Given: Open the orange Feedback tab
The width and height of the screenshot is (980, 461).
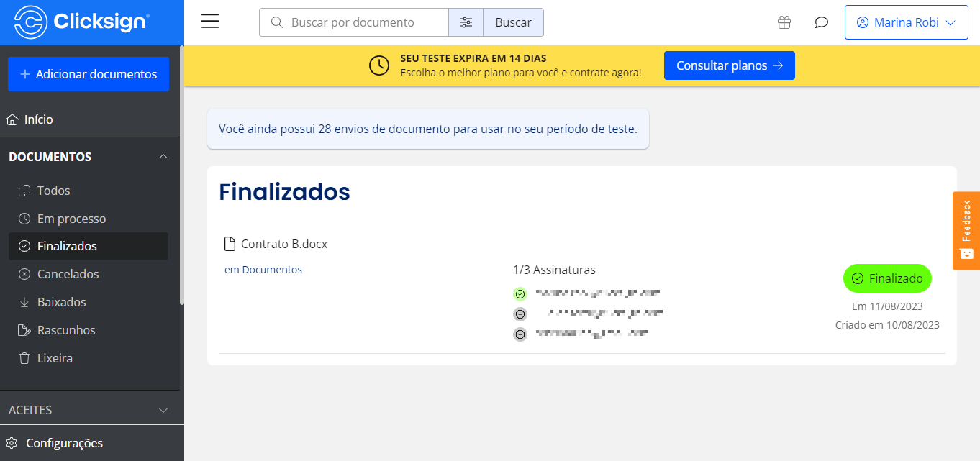Looking at the screenshot, I should 966,230.
